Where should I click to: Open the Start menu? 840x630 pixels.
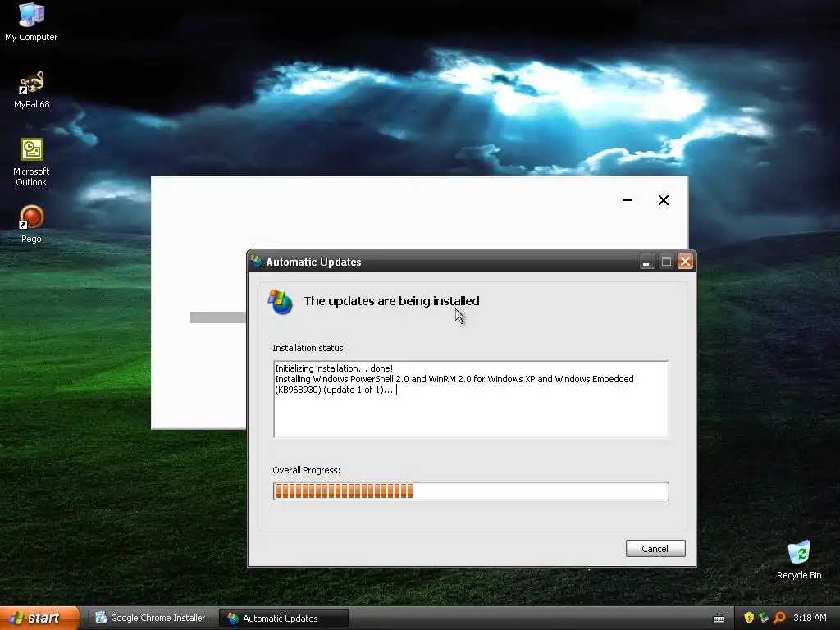[x=39, y=619]
